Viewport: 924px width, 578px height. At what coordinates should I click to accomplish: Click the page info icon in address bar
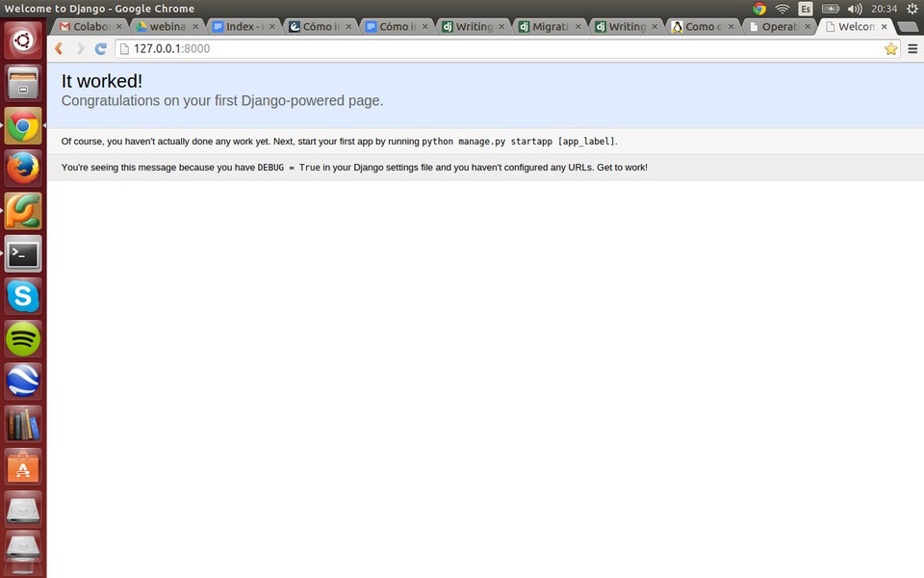(124, 49)
